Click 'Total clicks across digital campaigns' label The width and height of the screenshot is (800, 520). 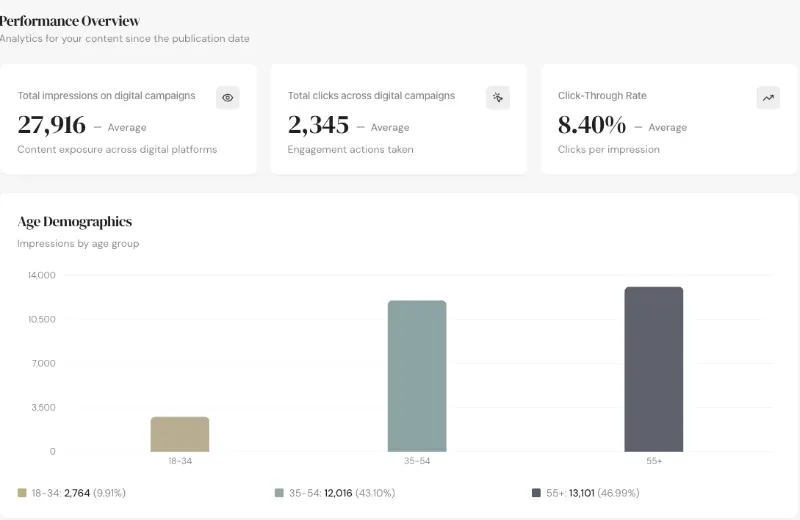pyautogui.click(x=371, y=95)
